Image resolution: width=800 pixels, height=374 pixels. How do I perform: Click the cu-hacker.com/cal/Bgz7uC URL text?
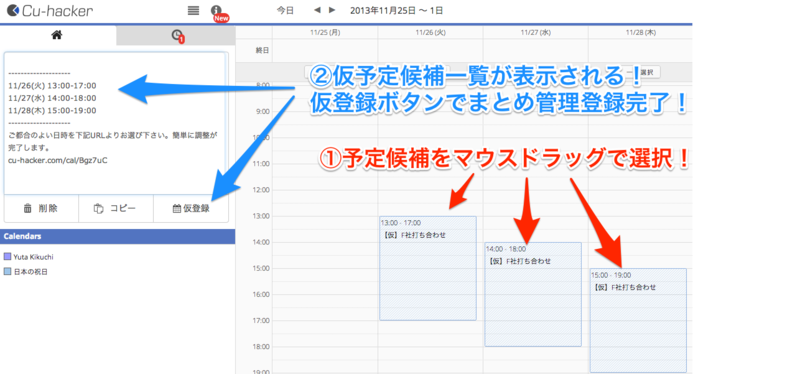point(58,160)
